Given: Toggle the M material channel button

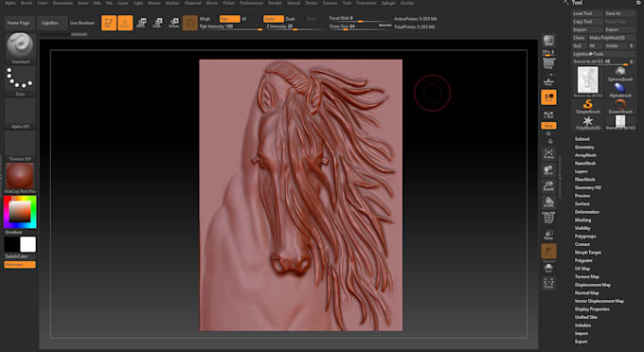Looking at the screenshot, I should coord(244,19).
